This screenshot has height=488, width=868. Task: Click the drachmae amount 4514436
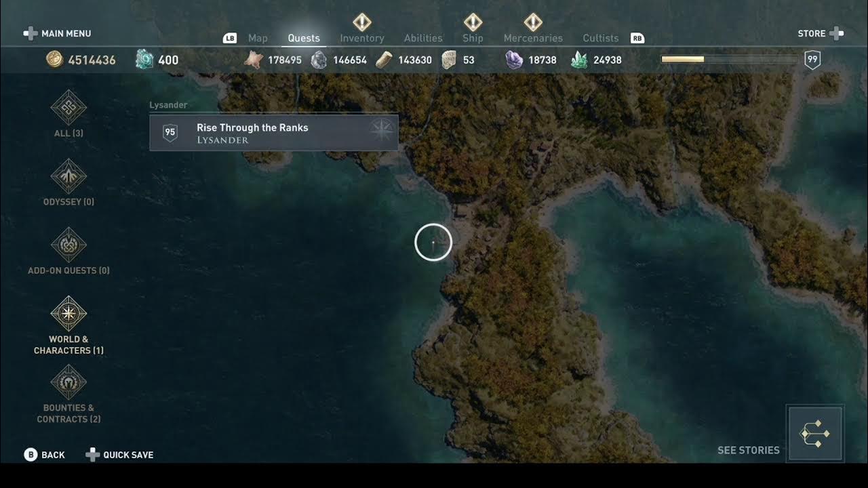coord(92,60)
